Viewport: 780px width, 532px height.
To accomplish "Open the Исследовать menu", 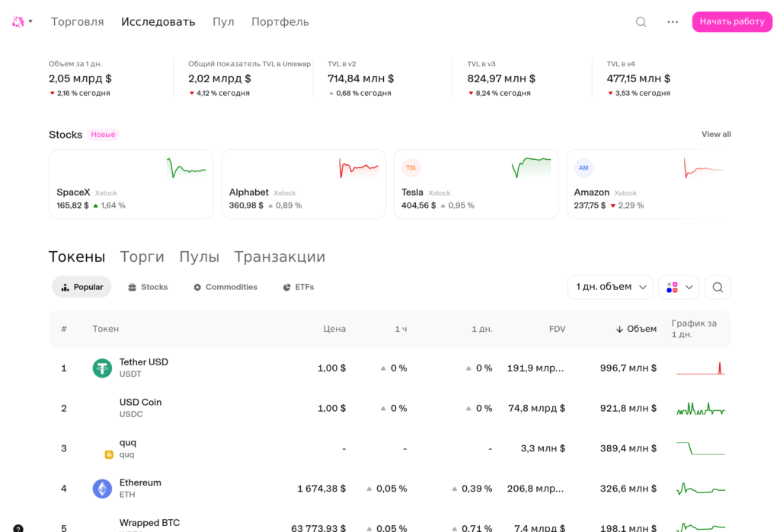I will point(158,22).
